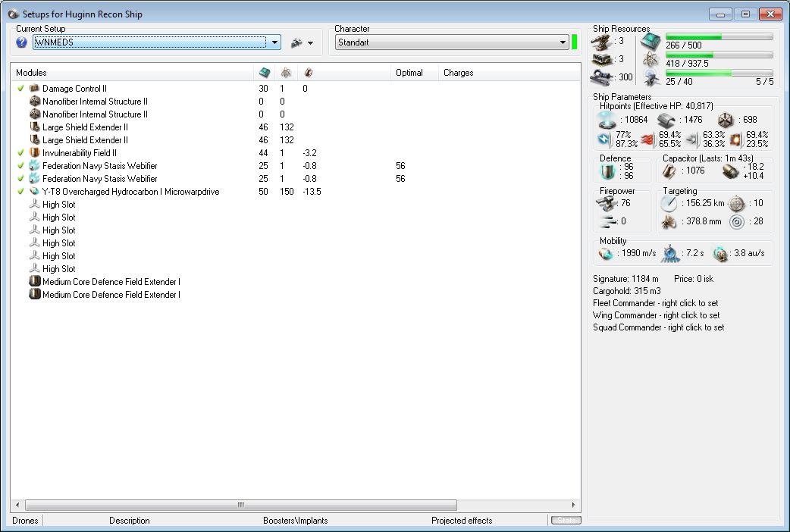Click the second Large Shield Extender II icon

pyautogui.click(x=35, y=139)
